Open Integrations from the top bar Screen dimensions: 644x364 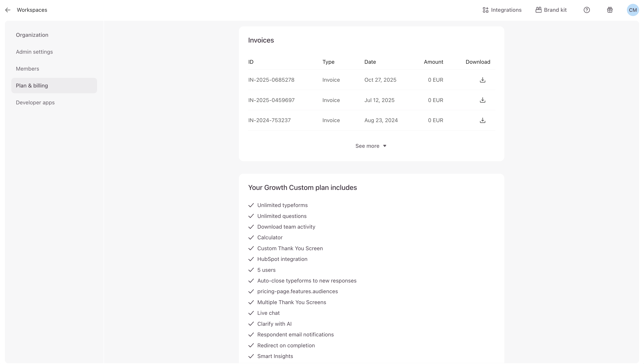click(506, 10)
